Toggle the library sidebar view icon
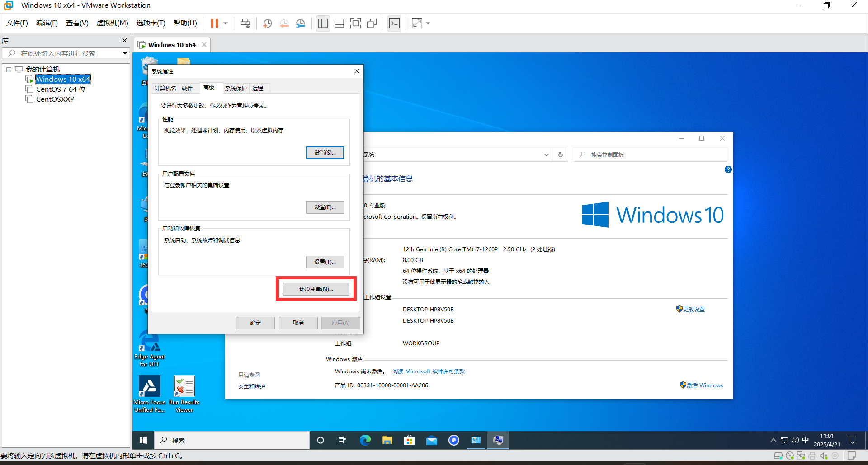The image size is (868, 465). [x=323, y=23]
